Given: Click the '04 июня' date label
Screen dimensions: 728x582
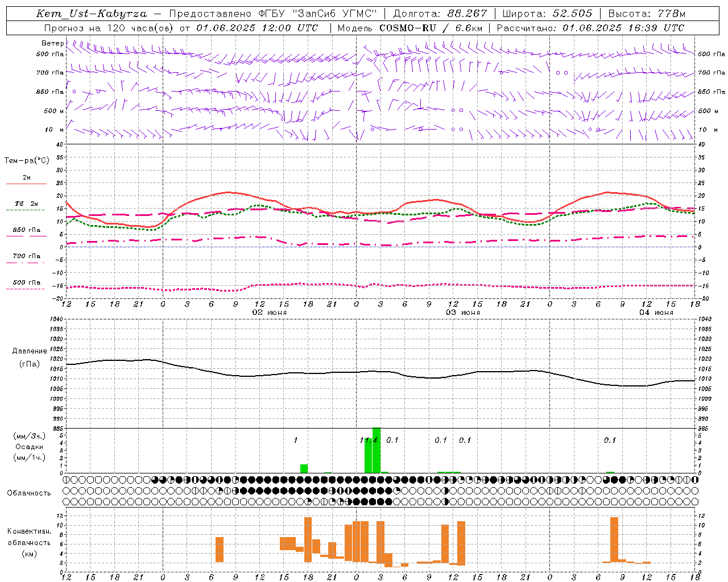Looking at the screenshot, I should pyautogui.click(x=656, y=313).
